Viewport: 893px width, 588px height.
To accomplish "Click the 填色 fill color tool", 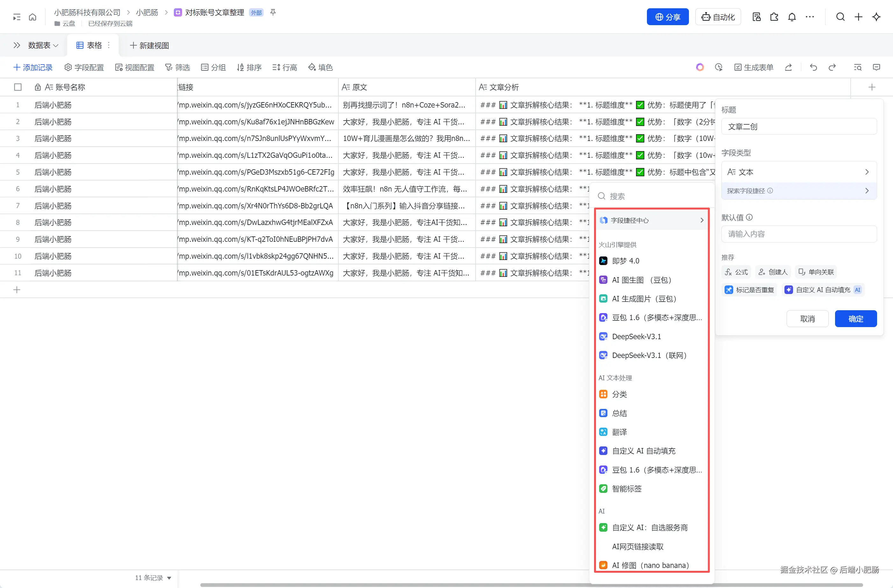I will click(320, 67).
